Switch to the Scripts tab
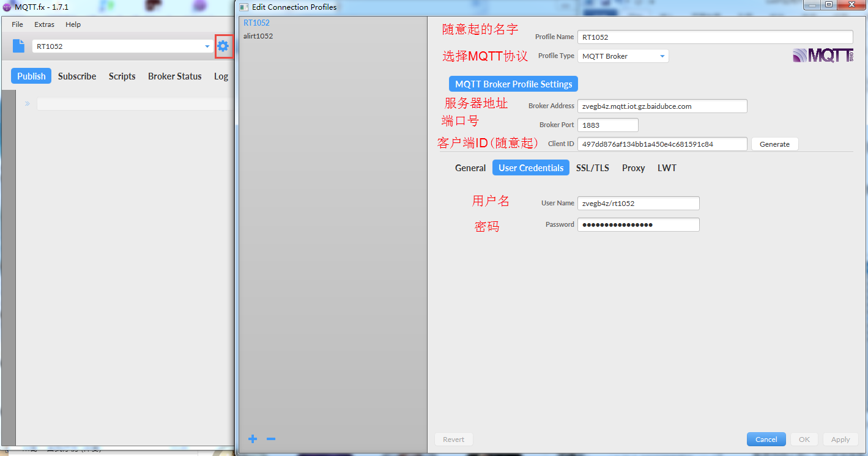The width and height of the screenshot is (868, 456). click(x=122, y=76)
